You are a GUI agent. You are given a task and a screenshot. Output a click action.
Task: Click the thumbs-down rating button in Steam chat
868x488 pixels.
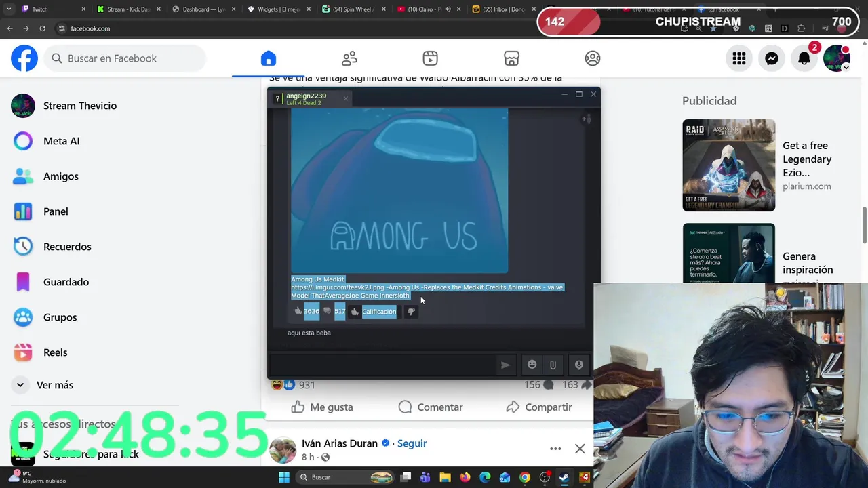411,312
